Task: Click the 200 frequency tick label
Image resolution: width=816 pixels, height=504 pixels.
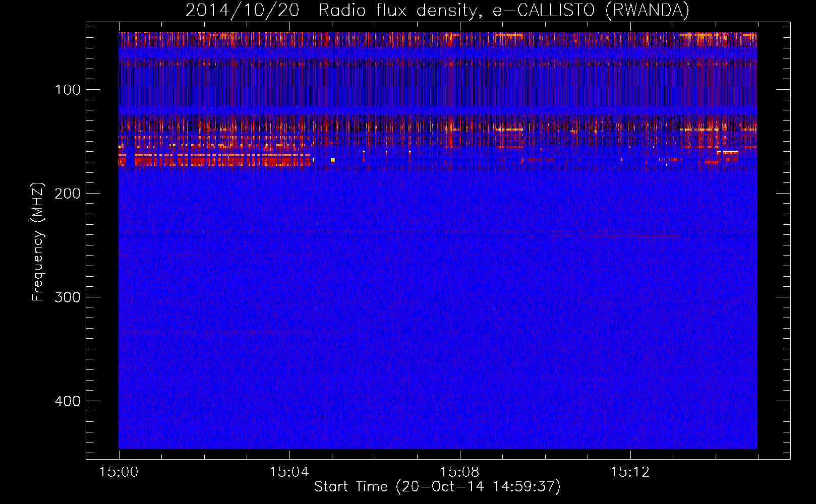Action: (68, 194)
